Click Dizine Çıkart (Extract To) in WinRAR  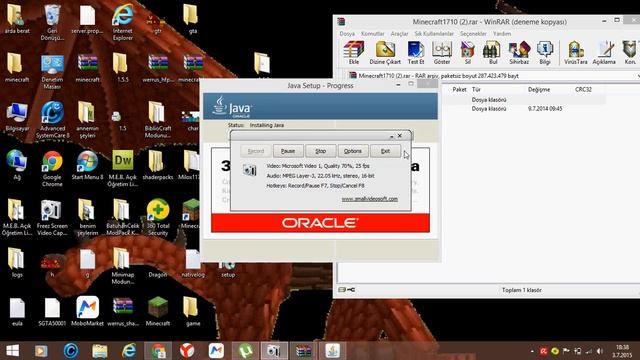click(x=385, y=53)
